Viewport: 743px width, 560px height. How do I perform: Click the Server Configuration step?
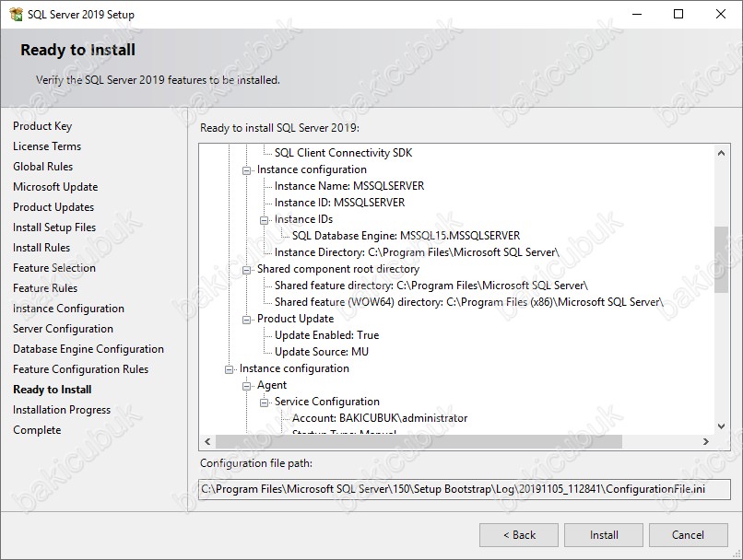tap(63, 329)
